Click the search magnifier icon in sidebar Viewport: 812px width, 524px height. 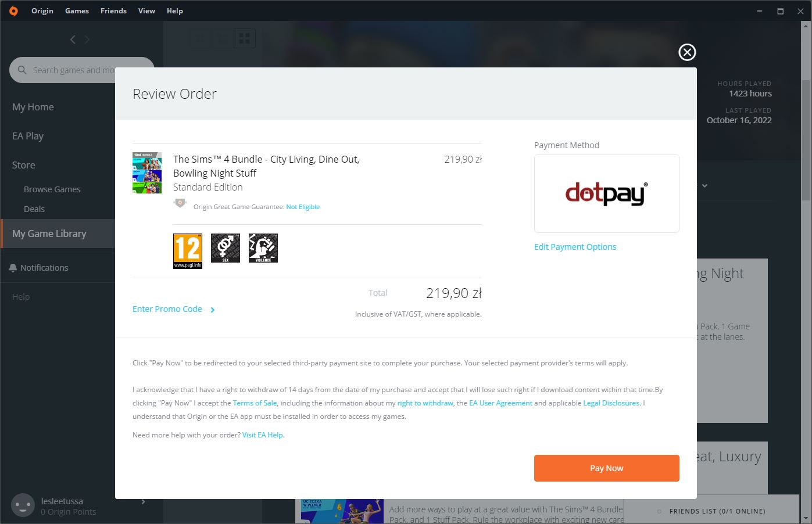pos(22,70)
